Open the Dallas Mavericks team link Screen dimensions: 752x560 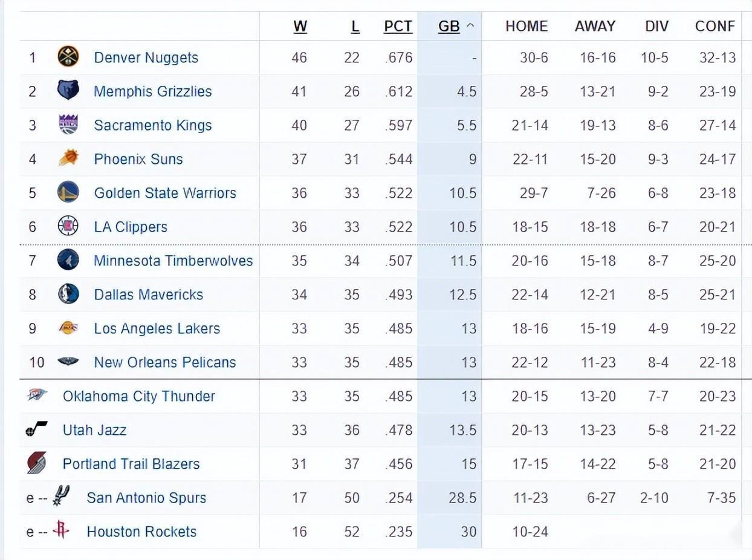click(148, 295)
